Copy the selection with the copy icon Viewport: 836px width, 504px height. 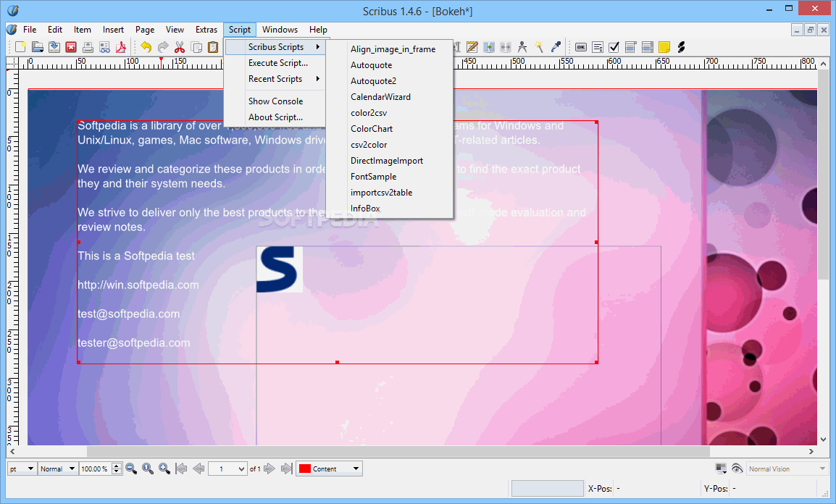click(x=196, y=47)
